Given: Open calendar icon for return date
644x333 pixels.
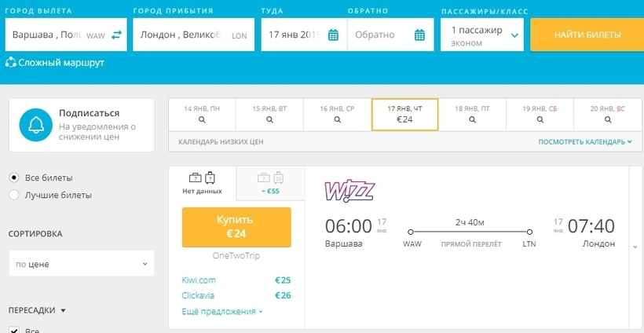Looking at the screenshot, I should coord(419,35).
